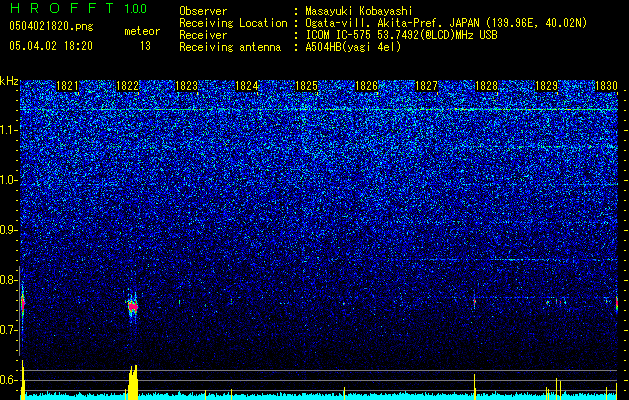This screenshot has height=400, width=629.
Task: Click the ICOM IC-575 receiver text
Action: click(402, 35)
